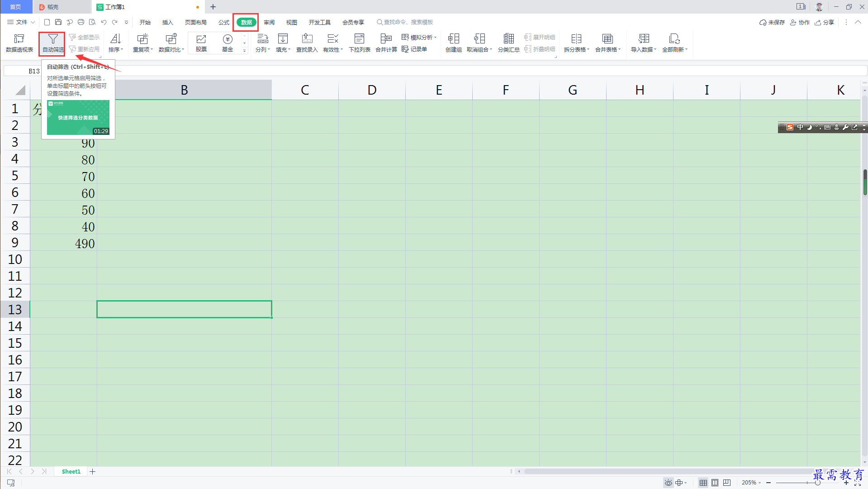Select the Funds (基金) data type
Screen dimensions: 868x489
pos(228,43)
